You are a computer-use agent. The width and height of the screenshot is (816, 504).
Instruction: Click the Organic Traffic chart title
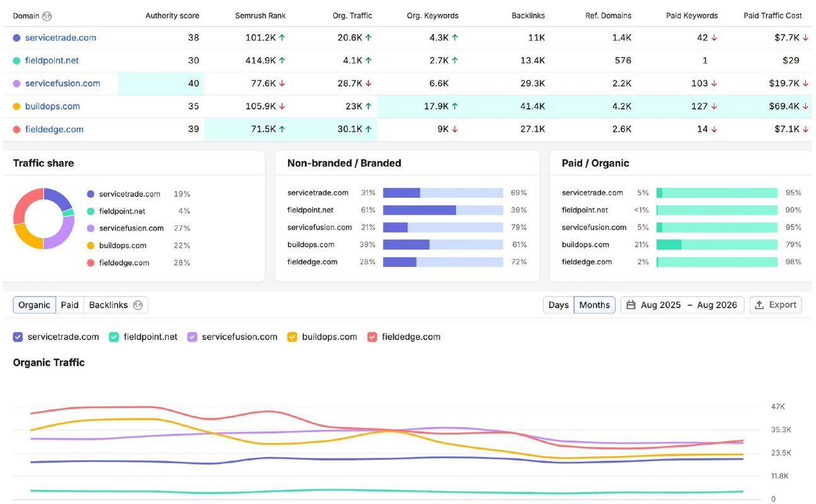click(x=49, y=362)
